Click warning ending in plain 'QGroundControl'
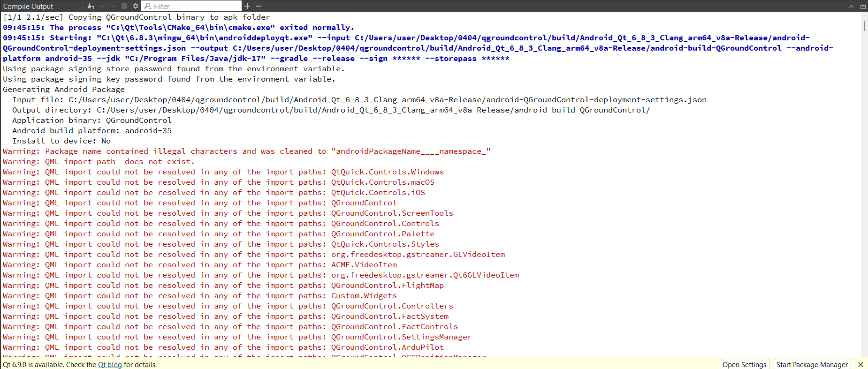 click(200, 203)
